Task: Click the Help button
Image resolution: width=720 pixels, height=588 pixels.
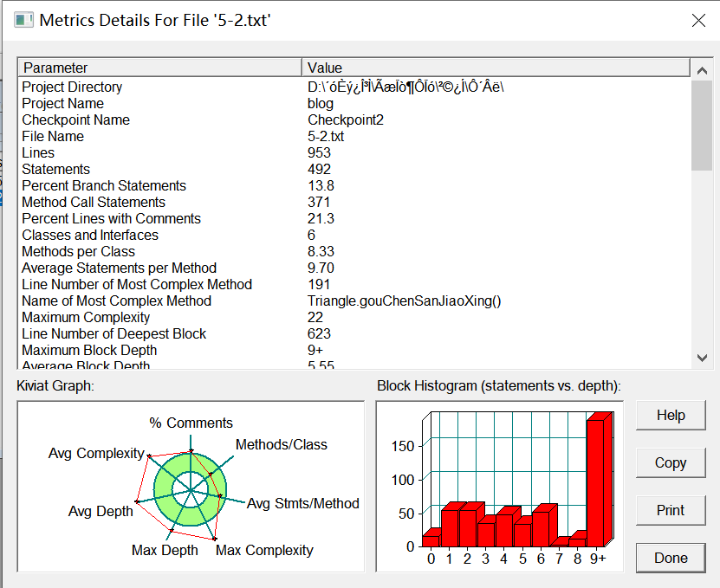Action: click(x=671, y=415)
